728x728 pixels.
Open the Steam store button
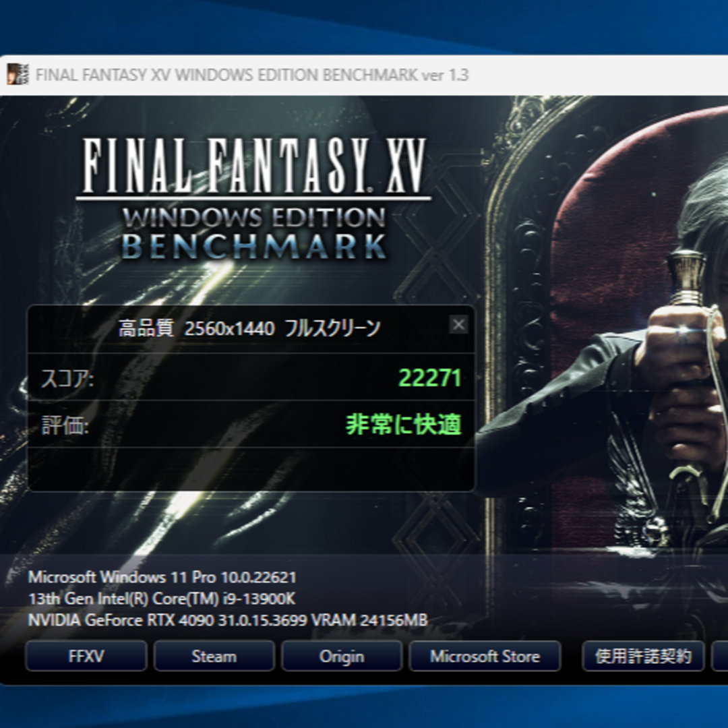click(x=214, y=656)
